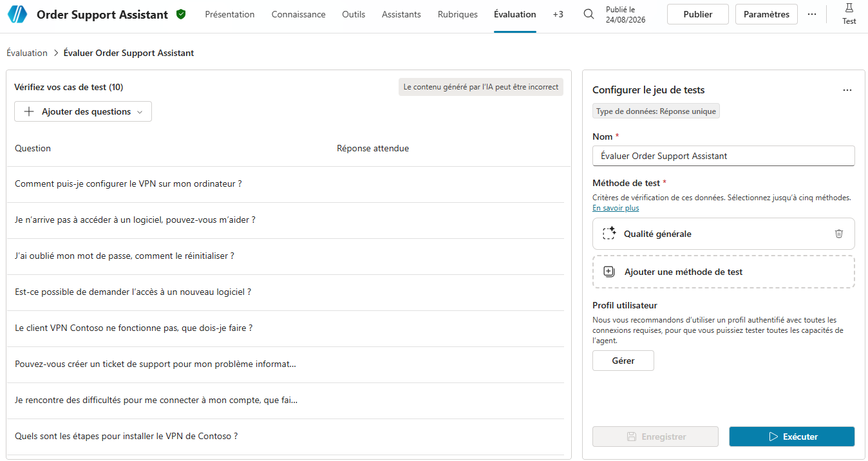Click the Publier button

698,14
